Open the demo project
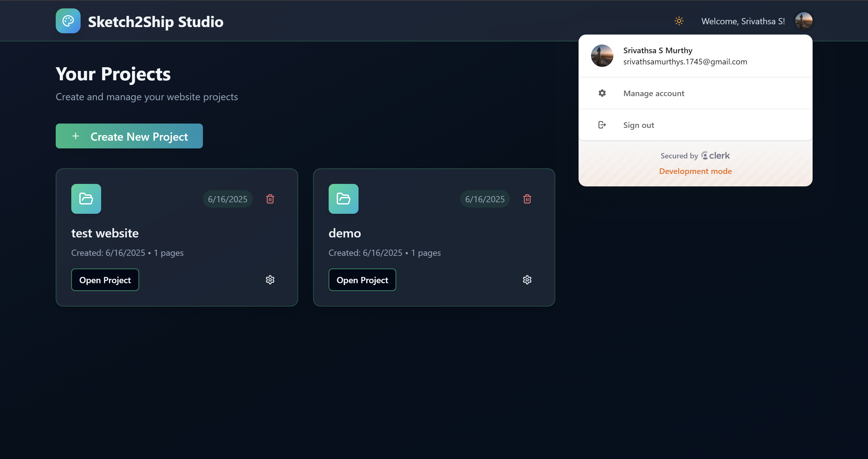This screenshot has width=868, height=459. tap(362, 280)
